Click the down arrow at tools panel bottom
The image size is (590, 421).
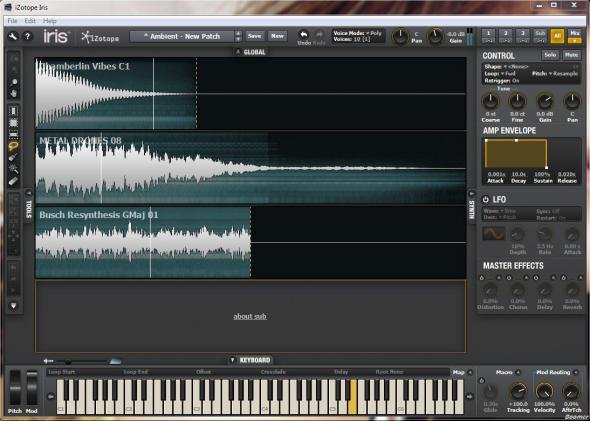pyautogui.click(x=14, y=306)
